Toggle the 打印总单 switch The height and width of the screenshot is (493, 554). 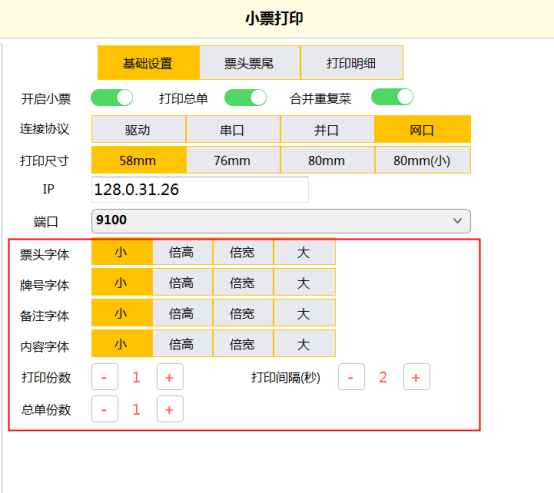(x=246, y=98)
